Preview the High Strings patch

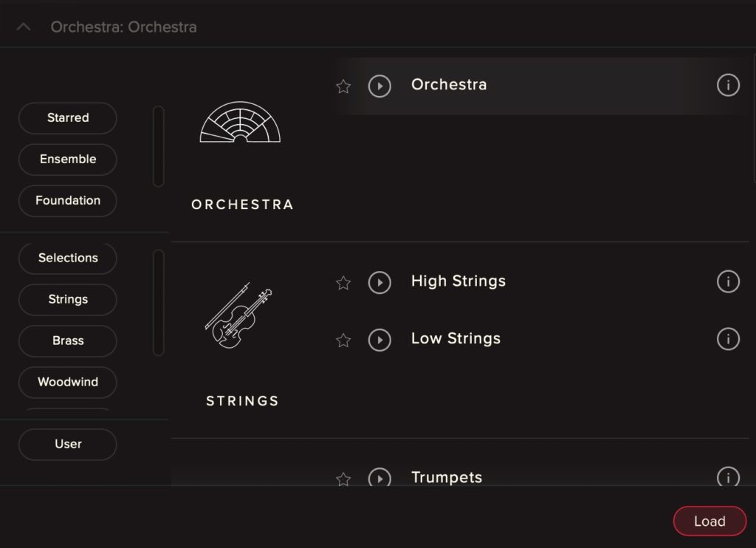(x=379, y=283)
